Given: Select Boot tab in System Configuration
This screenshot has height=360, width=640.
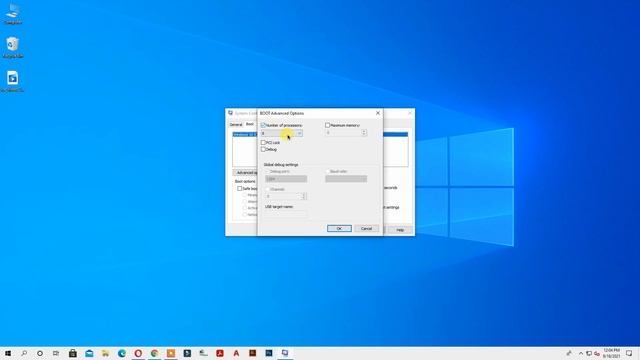Looking at the screenshot, I should pos(250,124).
